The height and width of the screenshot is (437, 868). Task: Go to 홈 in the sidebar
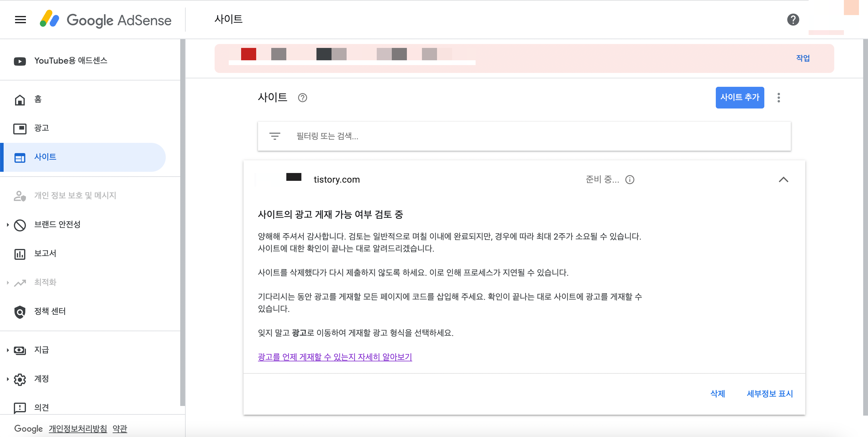[38, 99]
